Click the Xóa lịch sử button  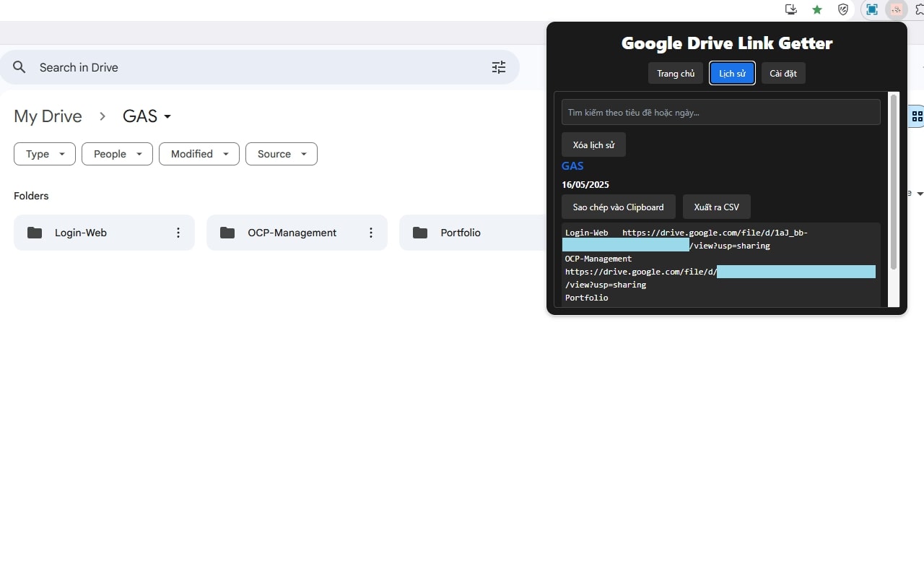[x=593, y=144]
